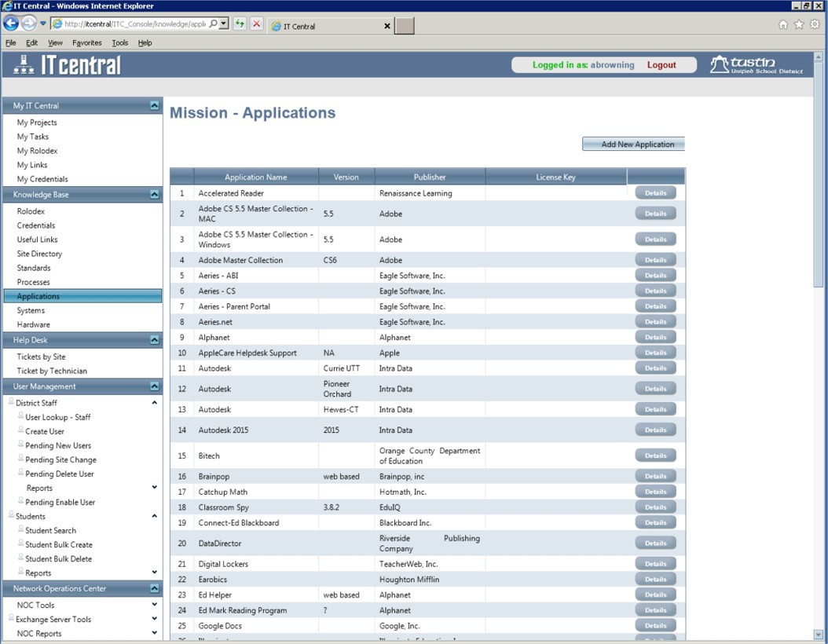Open the File menu

pyautogui.click(x=10, y=42)
